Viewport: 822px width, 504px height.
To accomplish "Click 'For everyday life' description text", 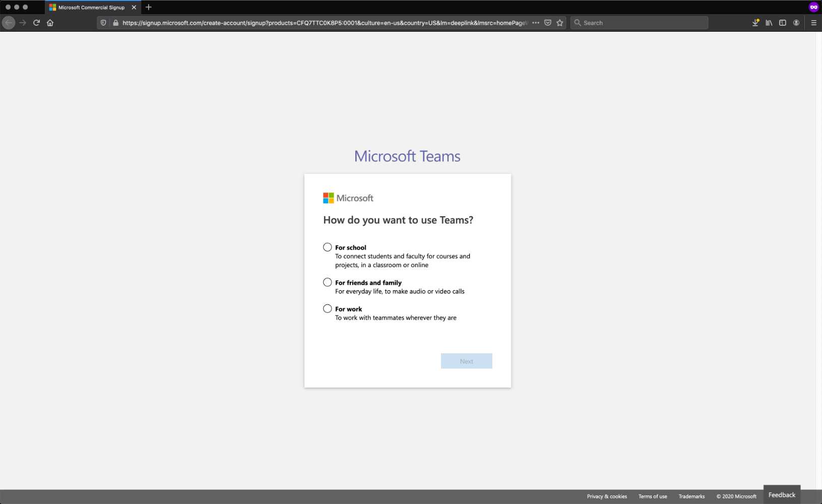I will [x=400, y=291].
